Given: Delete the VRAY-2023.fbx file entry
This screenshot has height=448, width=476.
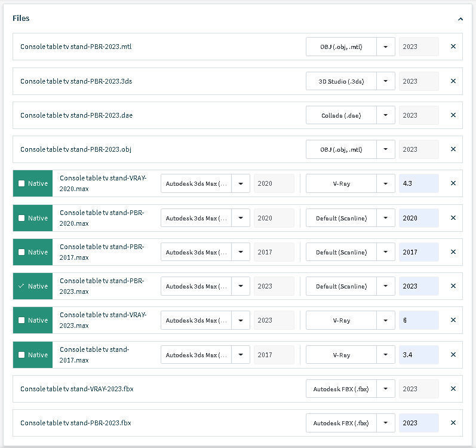Looking at the screenshot, I should [453, 389].
